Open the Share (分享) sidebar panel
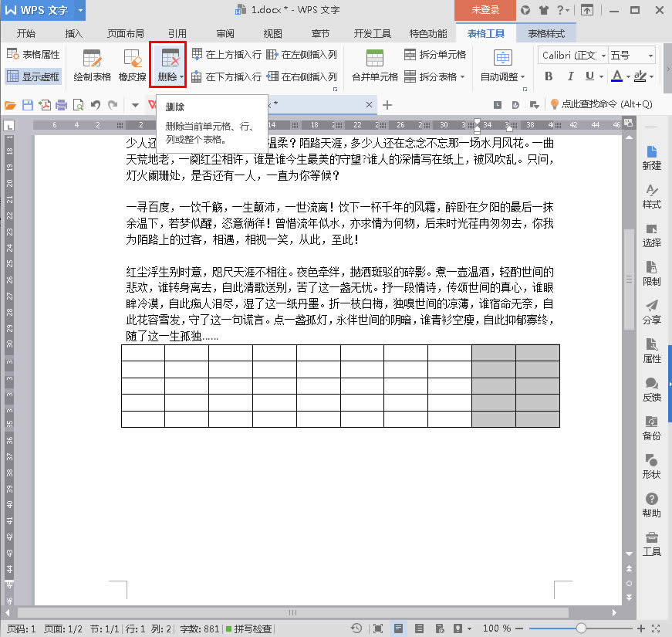Screen dimensions: 672x637 point(651,311)
